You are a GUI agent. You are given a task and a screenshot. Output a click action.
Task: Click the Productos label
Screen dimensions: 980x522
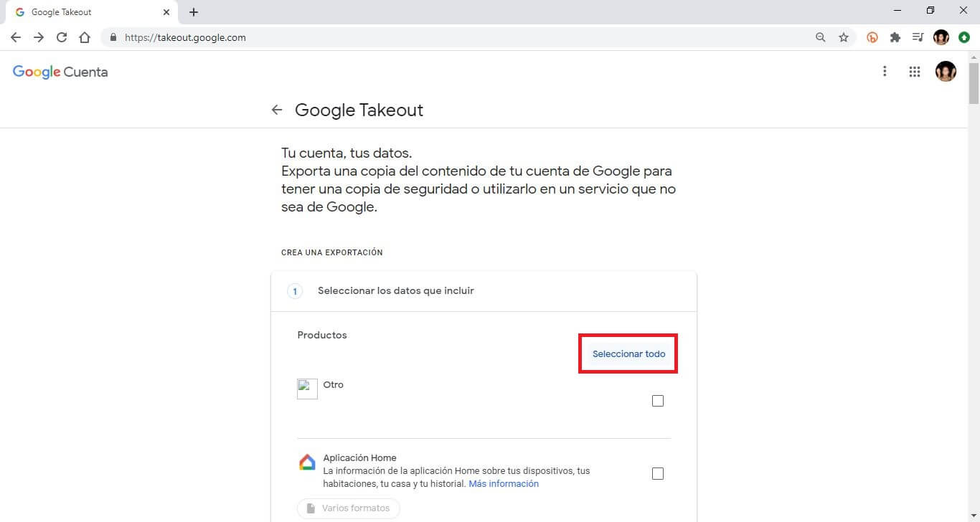coord(322,335)
